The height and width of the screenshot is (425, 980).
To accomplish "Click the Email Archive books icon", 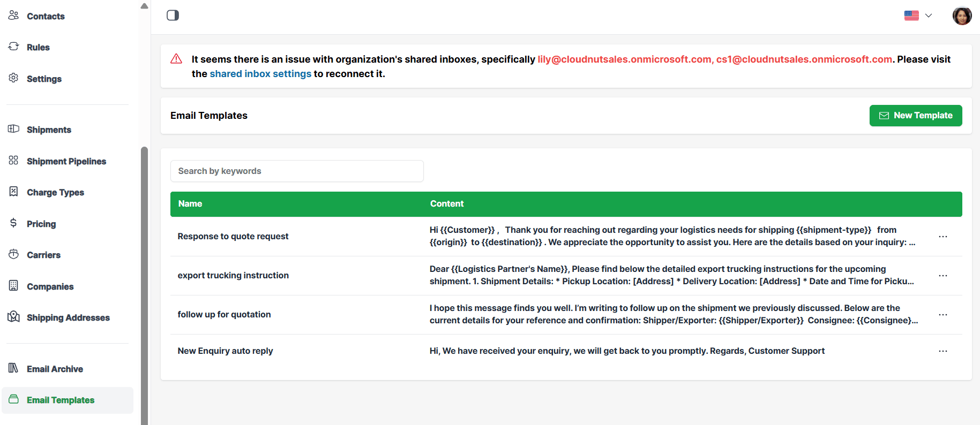I will (13, 368).
